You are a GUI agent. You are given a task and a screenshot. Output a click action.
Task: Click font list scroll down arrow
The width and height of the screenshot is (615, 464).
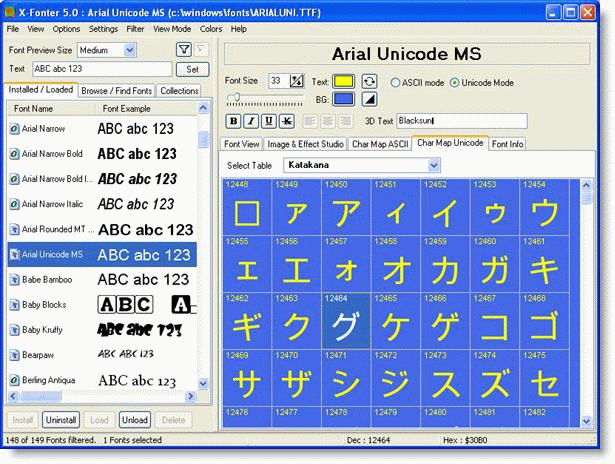pyautogui.click(x=203, y=383)
